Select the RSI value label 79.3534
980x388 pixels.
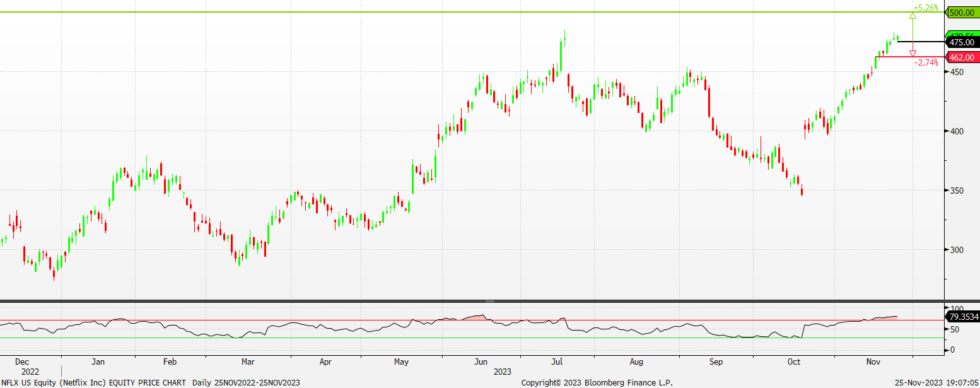pos(963,315)
